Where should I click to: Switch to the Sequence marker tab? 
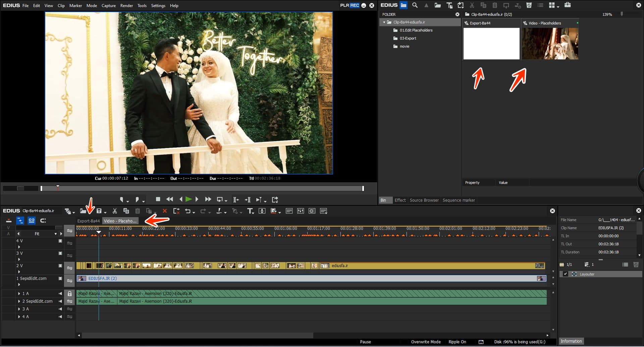(x=459, y=200)
